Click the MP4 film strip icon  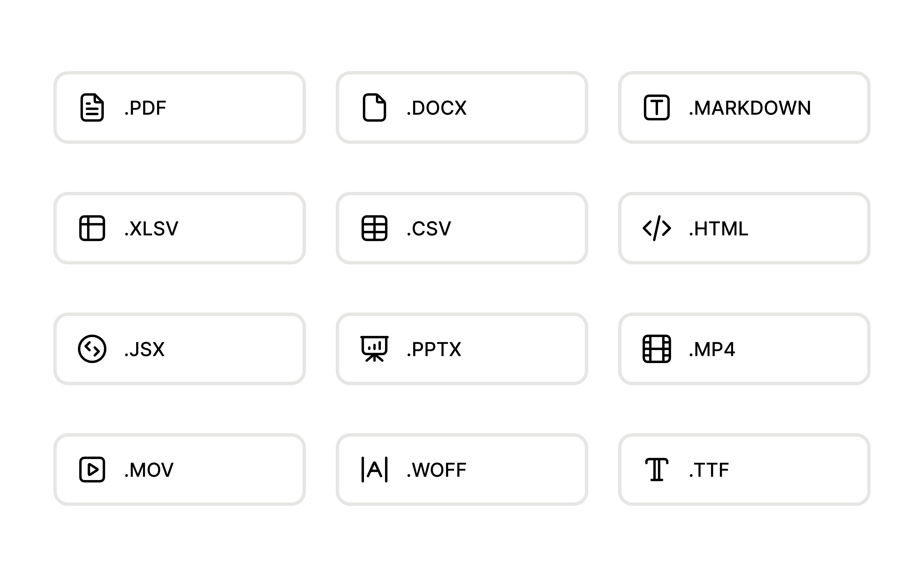pos(657,349)
